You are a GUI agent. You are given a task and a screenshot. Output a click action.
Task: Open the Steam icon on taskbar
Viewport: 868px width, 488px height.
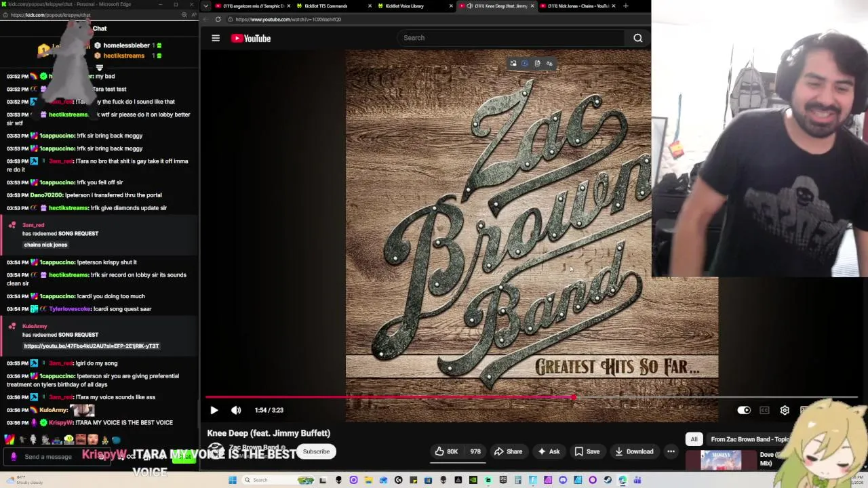coord(607,480)
